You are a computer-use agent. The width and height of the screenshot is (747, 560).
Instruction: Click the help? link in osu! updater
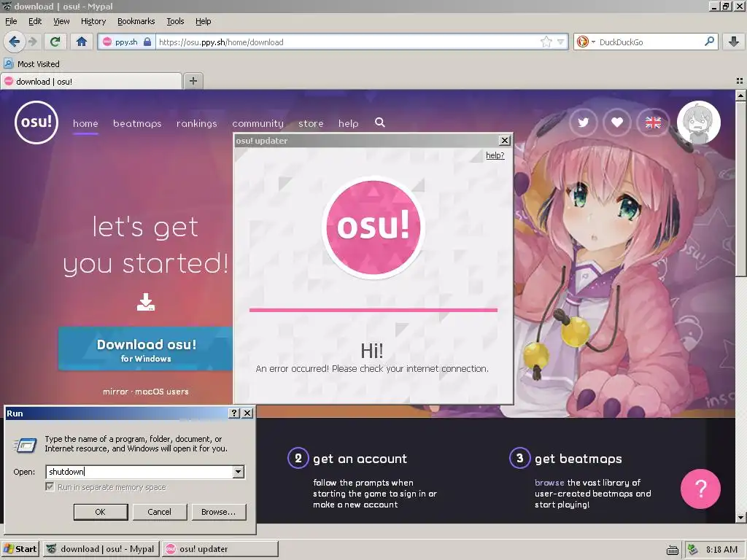[x=495, y=155]
